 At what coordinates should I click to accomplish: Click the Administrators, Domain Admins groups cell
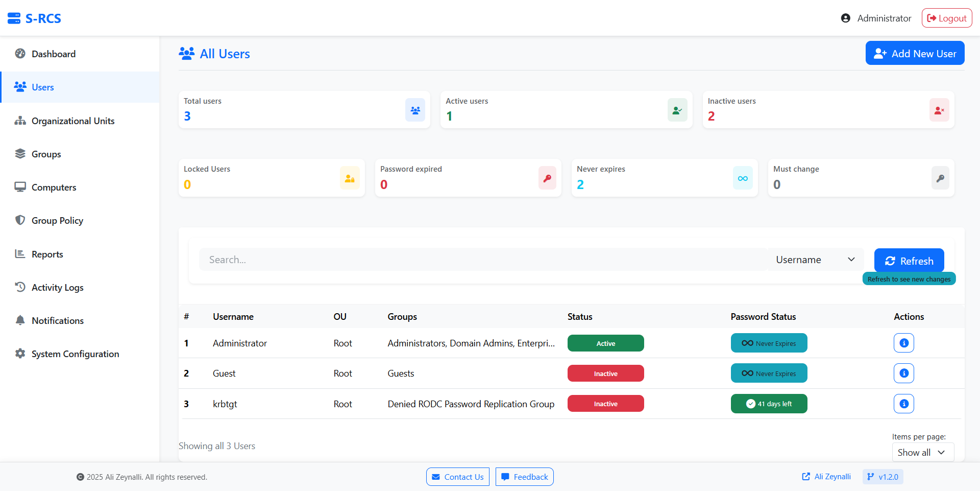click(471, 343)
